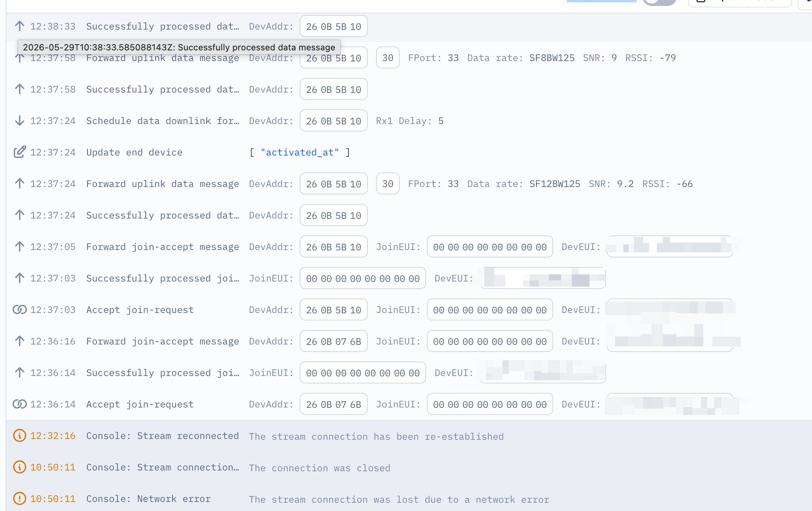Screen dimensions: 812x511
Task: Open the Console: Stream reconnected event
Action: (409, 436)
